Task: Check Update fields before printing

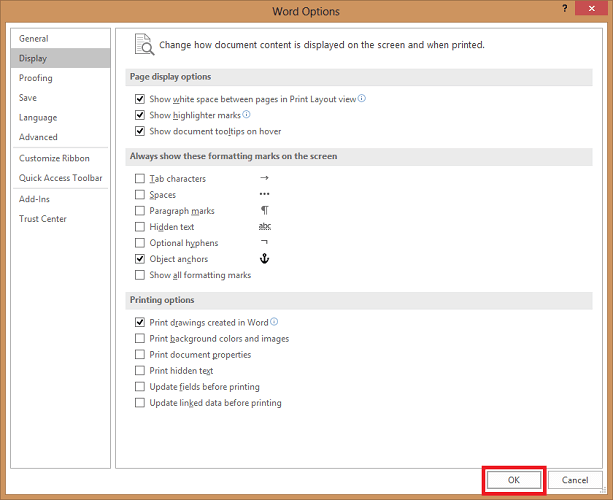Action: point(140,387)
